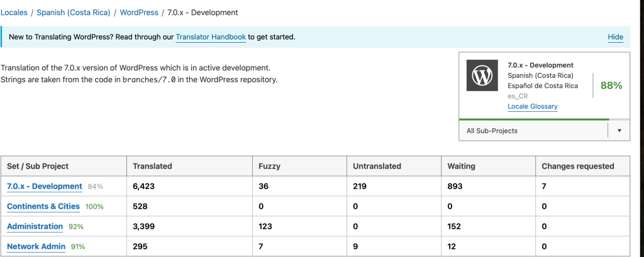Click the Untranslated column header

[377, 167]
